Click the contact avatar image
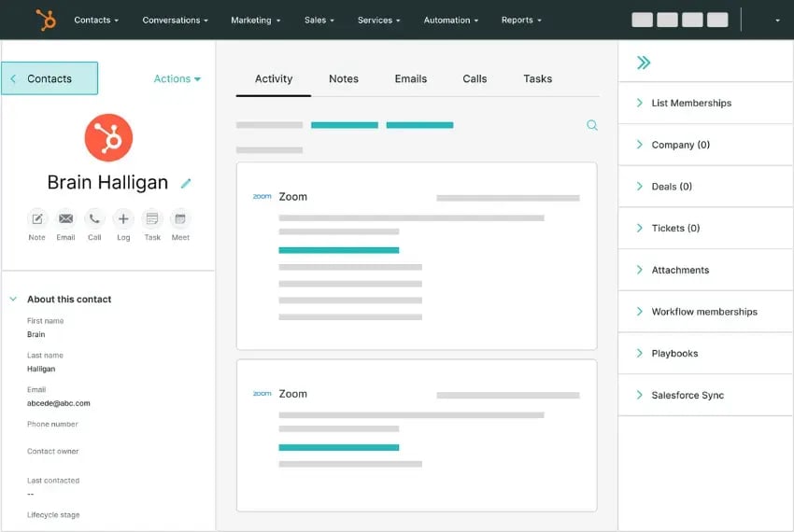This screenshot has width=794, height=532. [x=108, y=138]
